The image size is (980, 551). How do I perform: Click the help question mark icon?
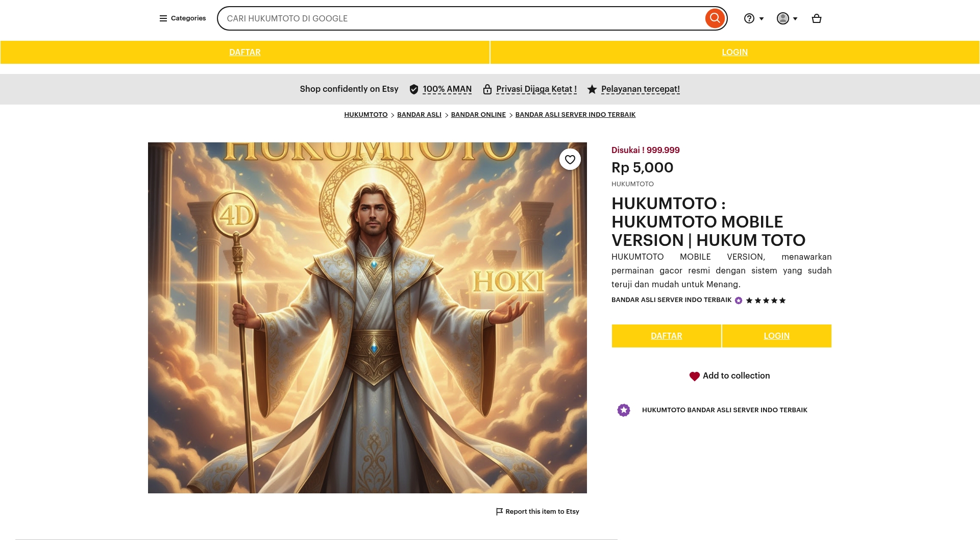[x=749, y=18]
